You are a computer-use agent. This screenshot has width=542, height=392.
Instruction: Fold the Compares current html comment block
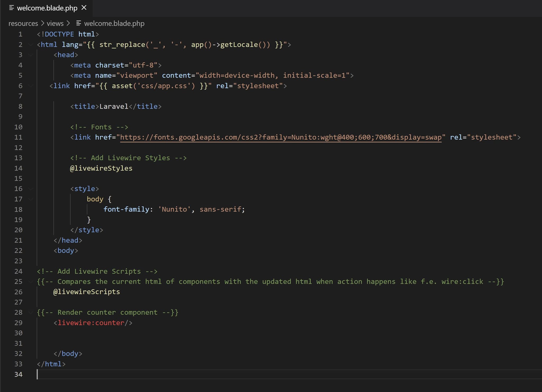tap(31, 281)
